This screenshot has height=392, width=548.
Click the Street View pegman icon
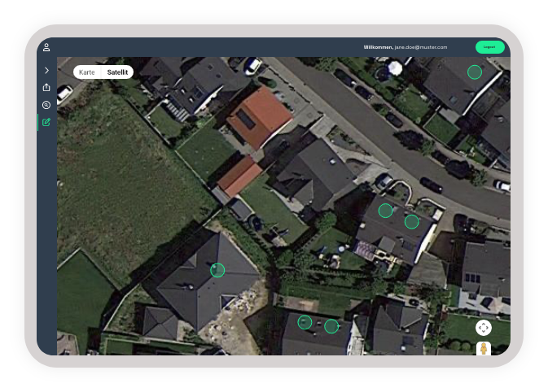484,349
